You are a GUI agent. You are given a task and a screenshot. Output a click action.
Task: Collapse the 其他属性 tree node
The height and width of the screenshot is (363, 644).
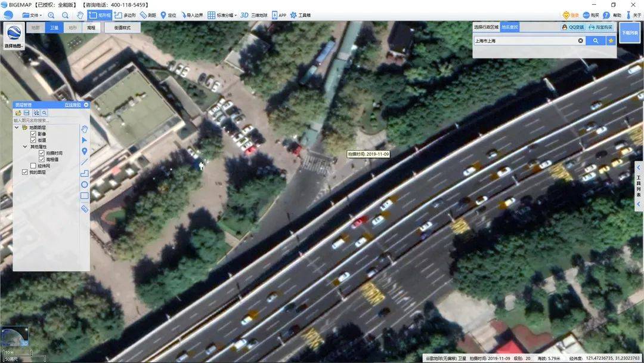25,147
